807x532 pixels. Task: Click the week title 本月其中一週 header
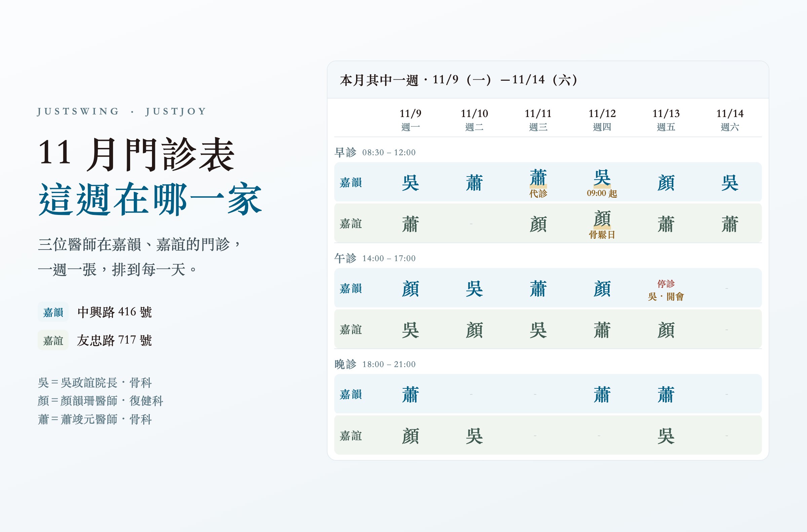[459, 80]
